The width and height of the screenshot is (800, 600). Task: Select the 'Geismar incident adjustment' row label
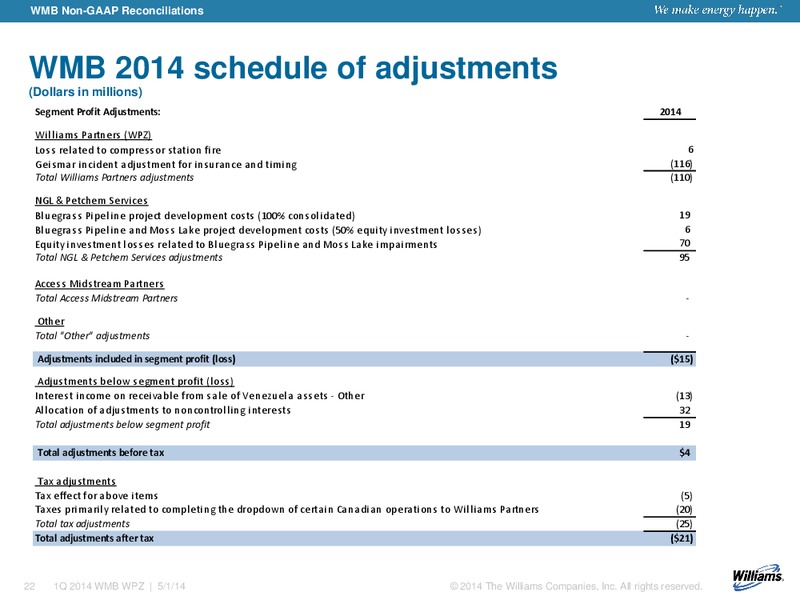coord(166,164)
